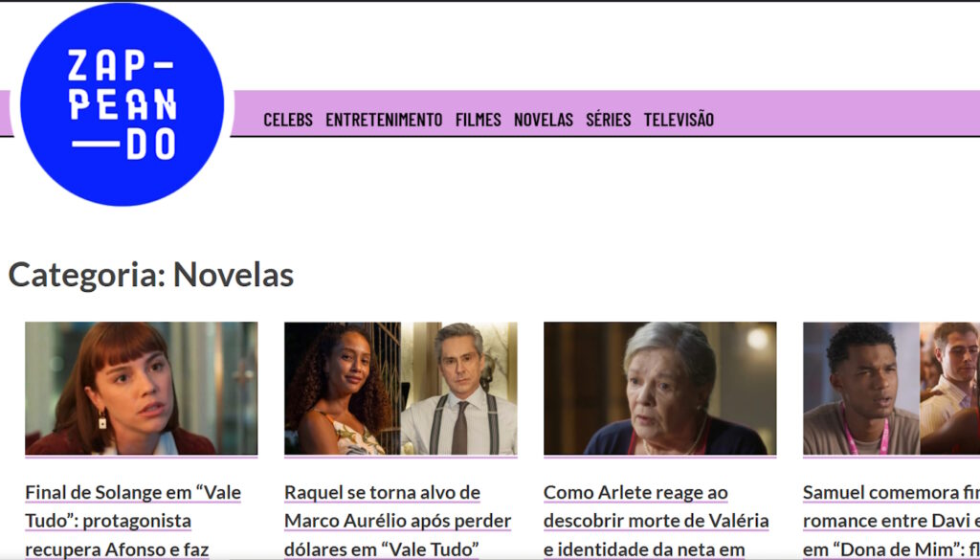
Task: Read the Final de Solange em Vale Tudo article
Action: point(133,522)
